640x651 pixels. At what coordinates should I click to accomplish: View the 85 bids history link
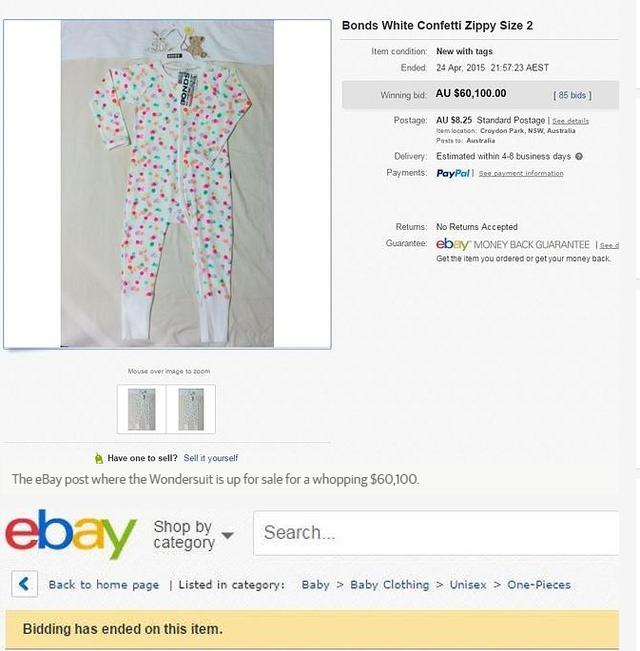[572, 95]
